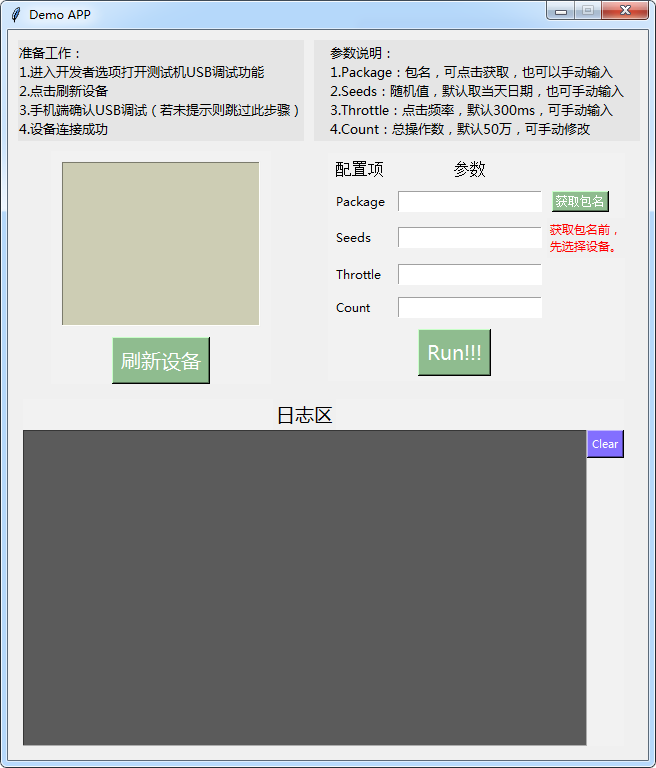Click the 参数 column heading

point(469,169)
